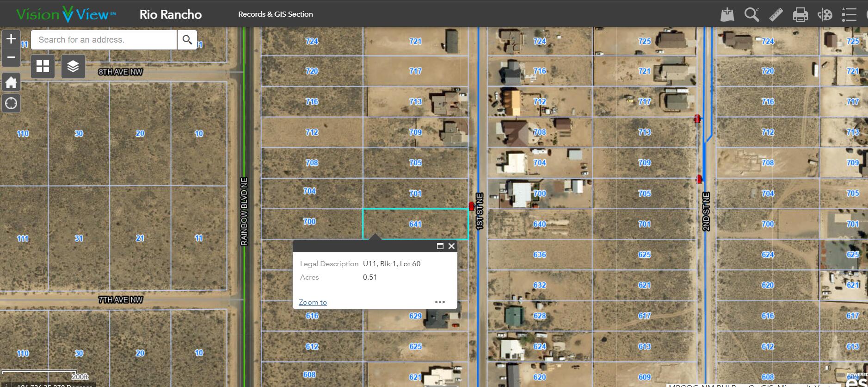
Task: Open the layer list panel
Action: [x=73, y=66]
